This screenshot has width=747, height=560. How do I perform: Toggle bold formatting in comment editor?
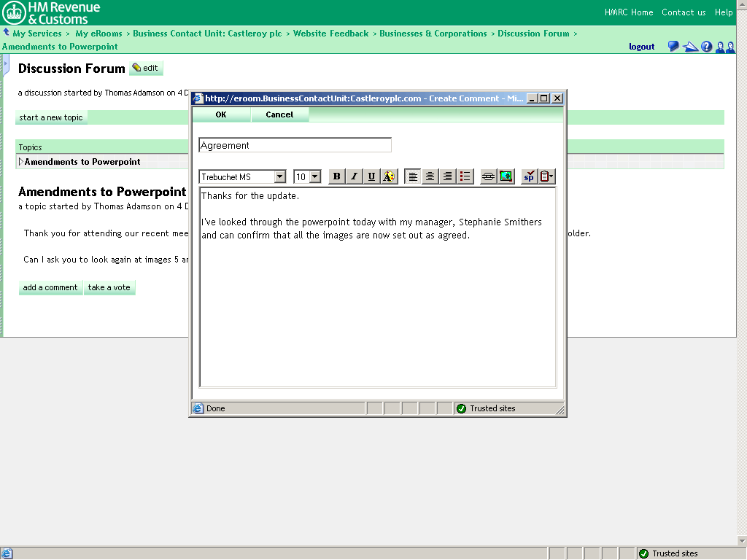336,176
